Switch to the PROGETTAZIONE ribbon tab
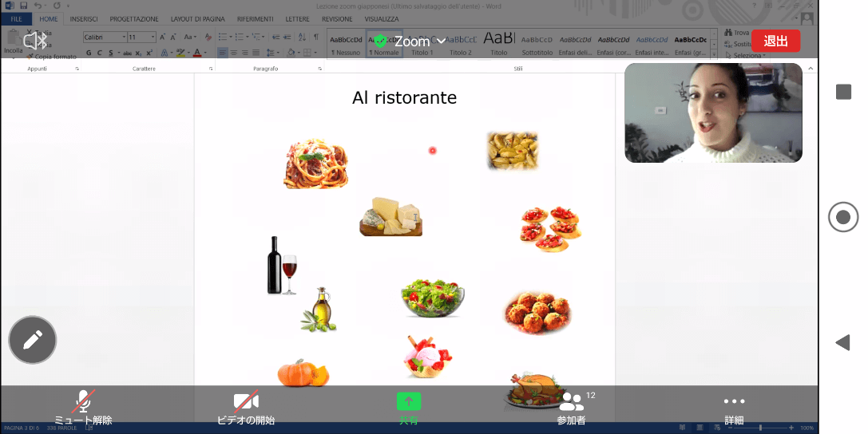This screenshot has width=868, height=434. pos(134,19)
